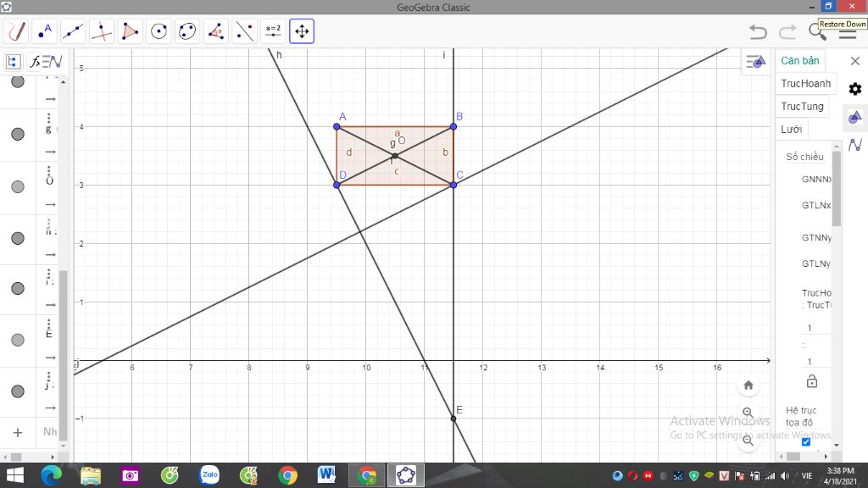Viewport: 868px width, 488px height.
Task: Switch to the Căn bản tab
Action: [800, 60]
